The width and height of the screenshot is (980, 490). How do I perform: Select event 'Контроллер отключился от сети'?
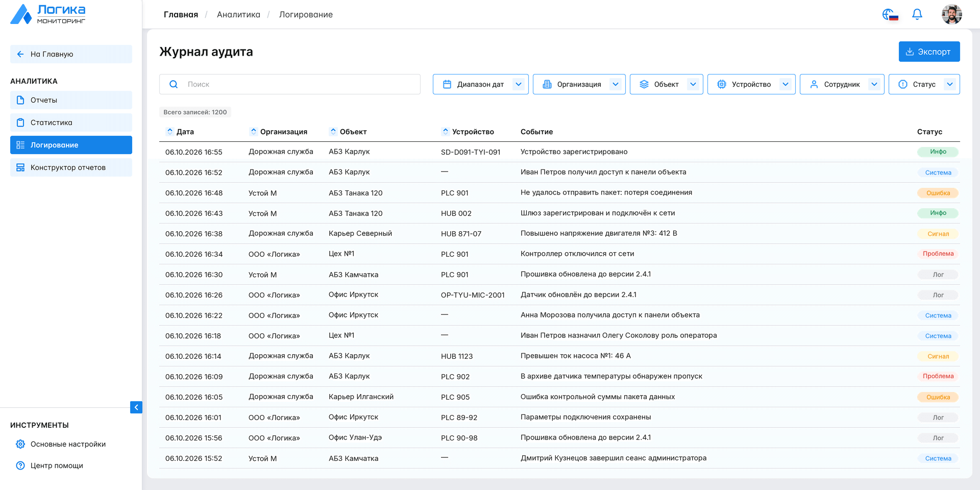click(577, 254)
